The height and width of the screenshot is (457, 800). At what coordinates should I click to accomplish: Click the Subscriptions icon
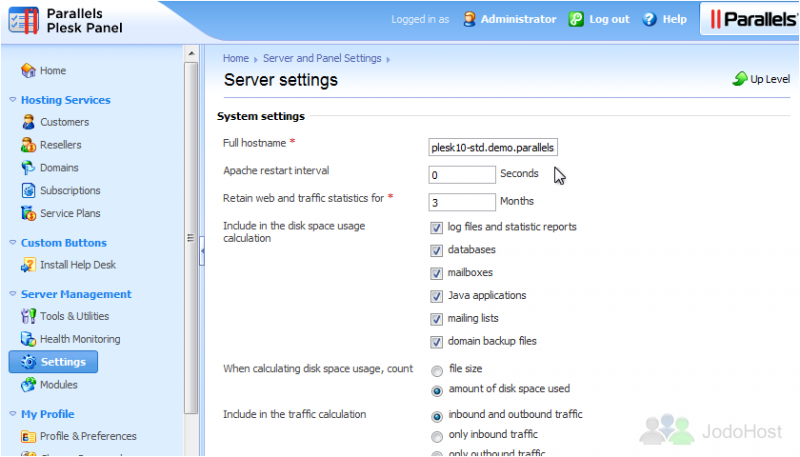coord(28,190)
